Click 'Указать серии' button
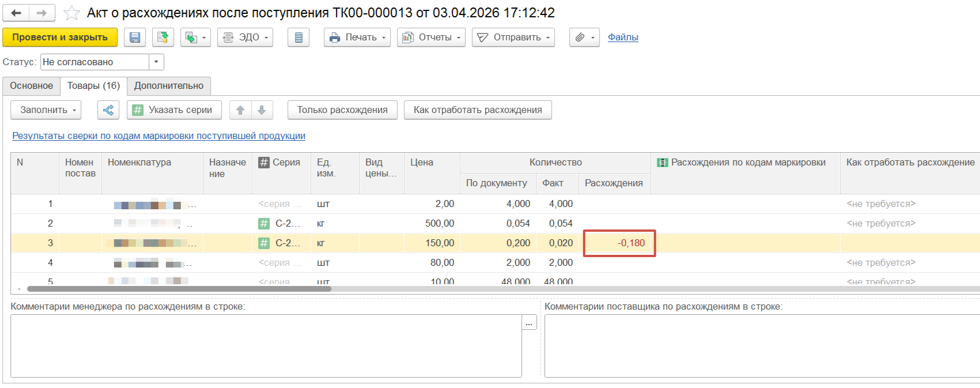 [x=174, y=110]
